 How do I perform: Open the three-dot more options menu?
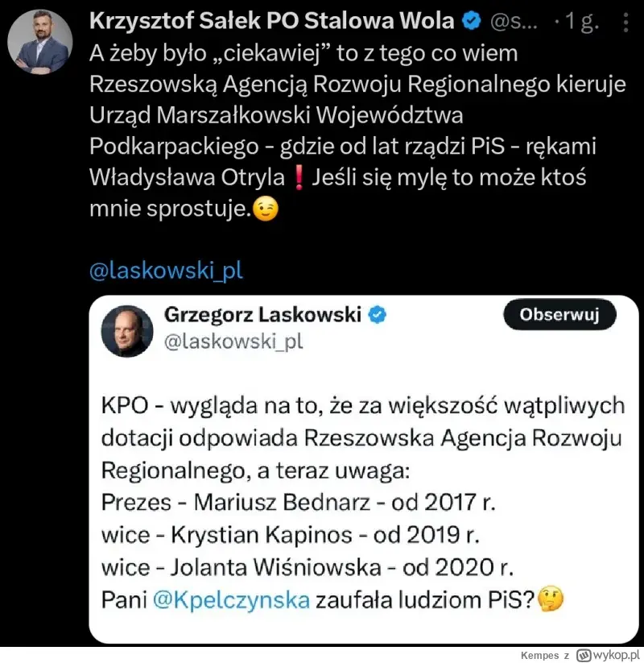coord(625,22)
